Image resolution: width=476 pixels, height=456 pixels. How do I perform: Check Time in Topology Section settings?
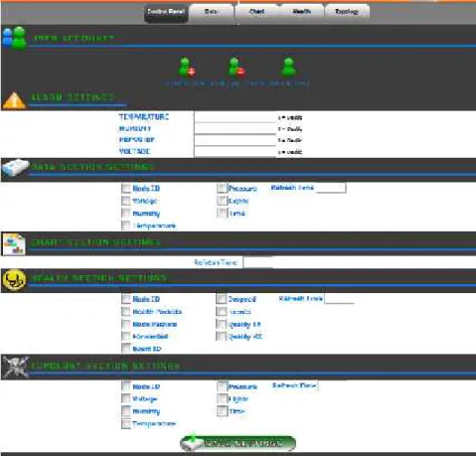222,411
